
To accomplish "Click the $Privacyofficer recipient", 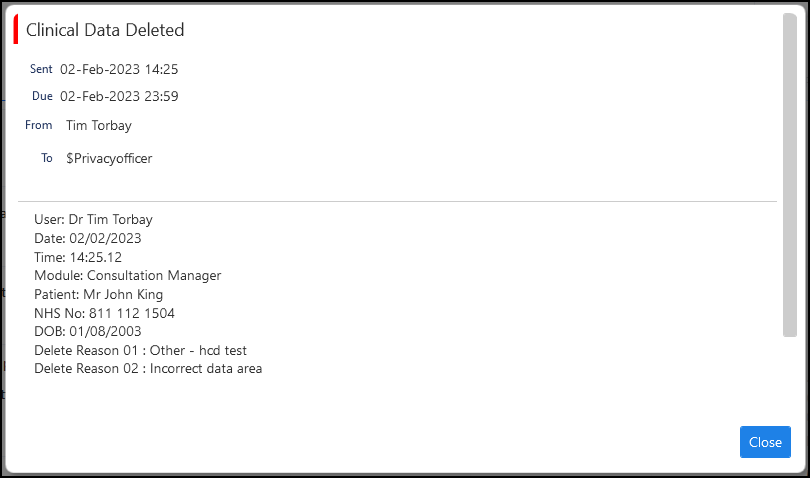I will tap(109, 158).
